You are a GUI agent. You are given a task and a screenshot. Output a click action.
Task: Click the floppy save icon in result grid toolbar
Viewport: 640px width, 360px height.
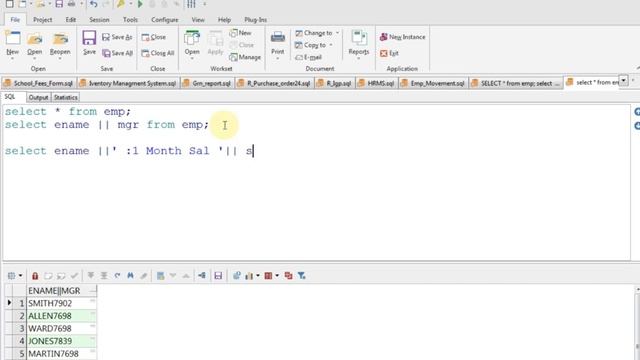pyautogui.click(x=218, y=276)
